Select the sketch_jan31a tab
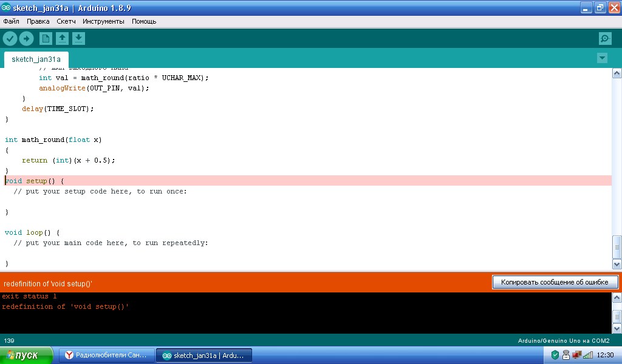Viewport: 622px width, 364px height. [x=36, y=59]
